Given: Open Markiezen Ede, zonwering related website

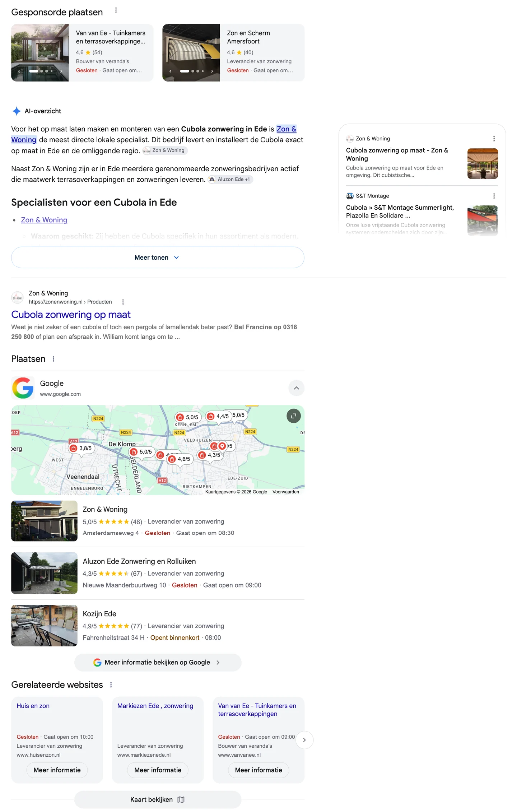Looking at the screenshot, I should [x=155, y=706].
